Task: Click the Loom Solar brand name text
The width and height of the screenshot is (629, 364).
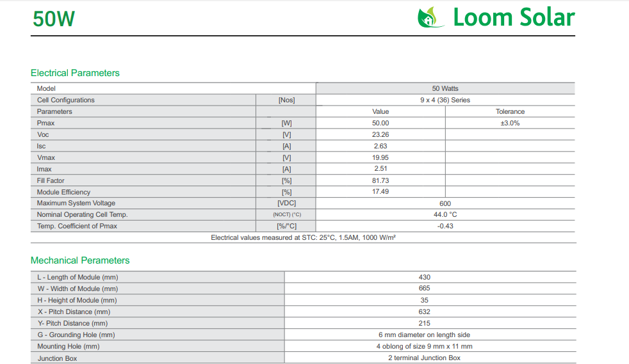Action: [x=513, y=18]
